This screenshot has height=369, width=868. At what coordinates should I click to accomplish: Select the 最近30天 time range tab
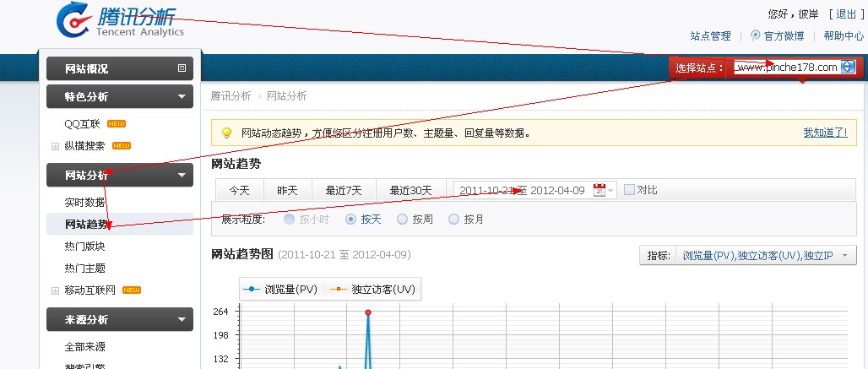click(410, 190)
